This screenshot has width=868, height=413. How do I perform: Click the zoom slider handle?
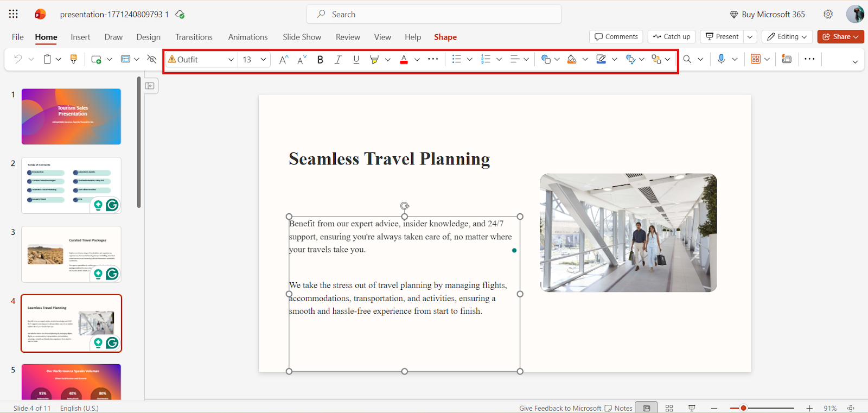point(743,408)
